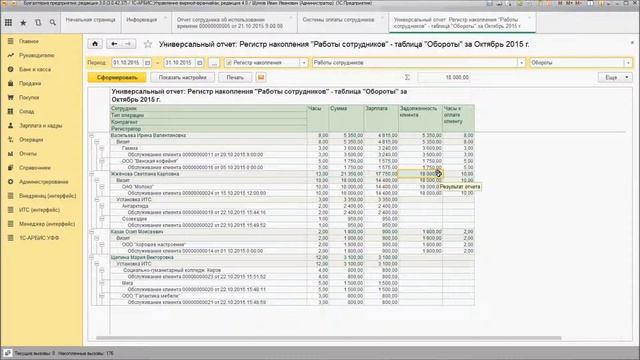Navigate forward with the right arrow

tap(128, 44)
